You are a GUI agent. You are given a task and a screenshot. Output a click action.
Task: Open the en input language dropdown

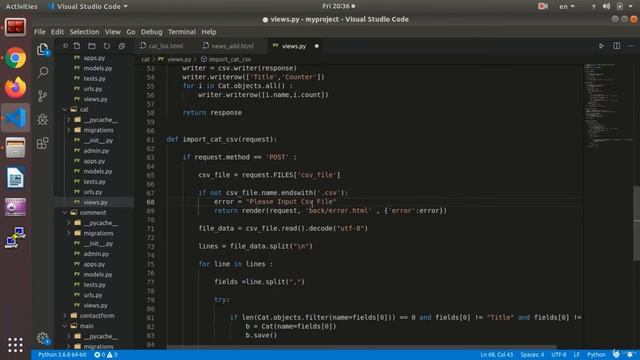click(567, 6)
